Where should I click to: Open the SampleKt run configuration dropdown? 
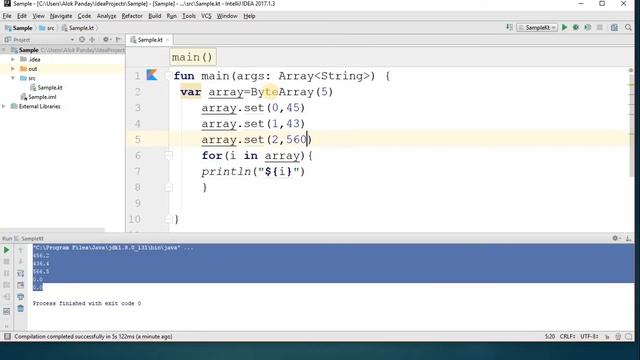point(537,27)
